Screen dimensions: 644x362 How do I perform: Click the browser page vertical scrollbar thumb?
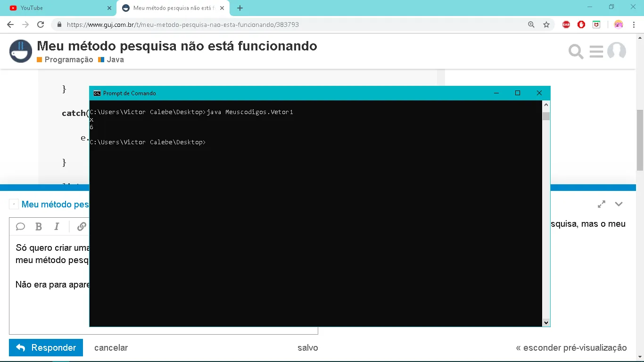pyautogui.click(x=640, y=140)
